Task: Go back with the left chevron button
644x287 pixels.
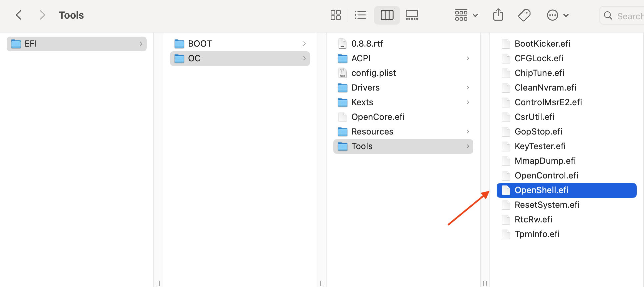Action: 19,15
